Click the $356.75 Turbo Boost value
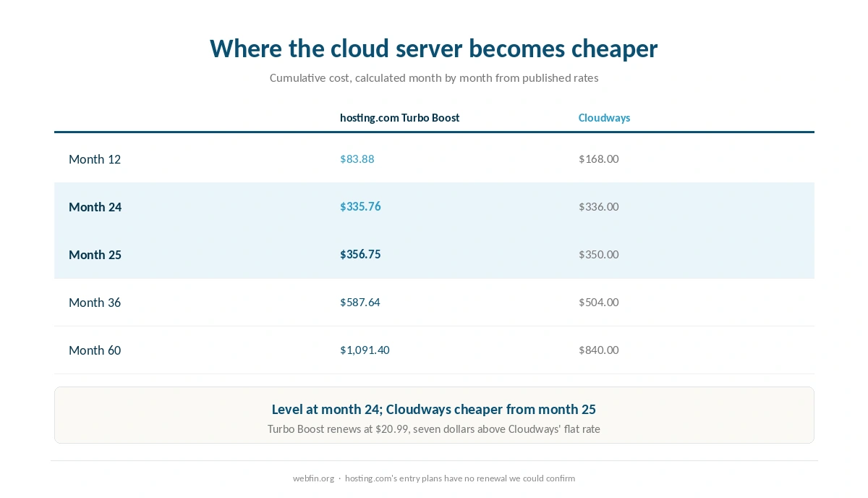868x498 pixels. [x=360, y=254]
